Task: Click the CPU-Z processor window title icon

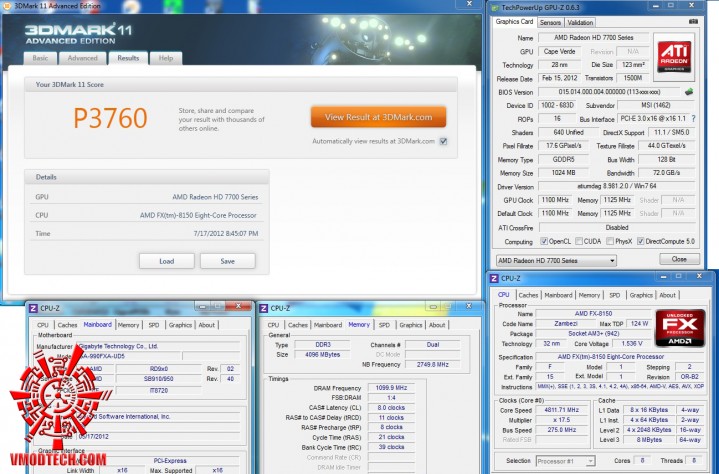Action: pyautogui.click(x=494, y=278)
